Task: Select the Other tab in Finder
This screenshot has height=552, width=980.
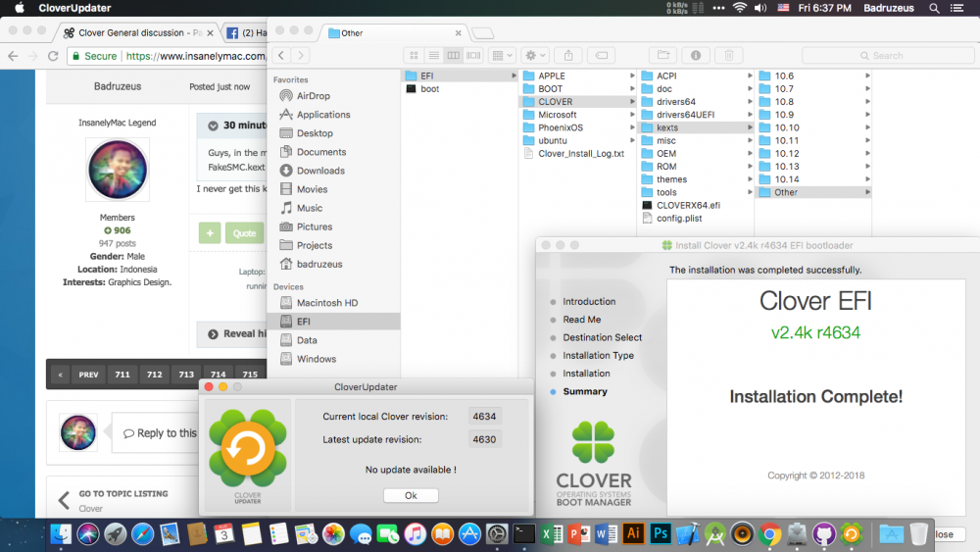Action: 393,33
